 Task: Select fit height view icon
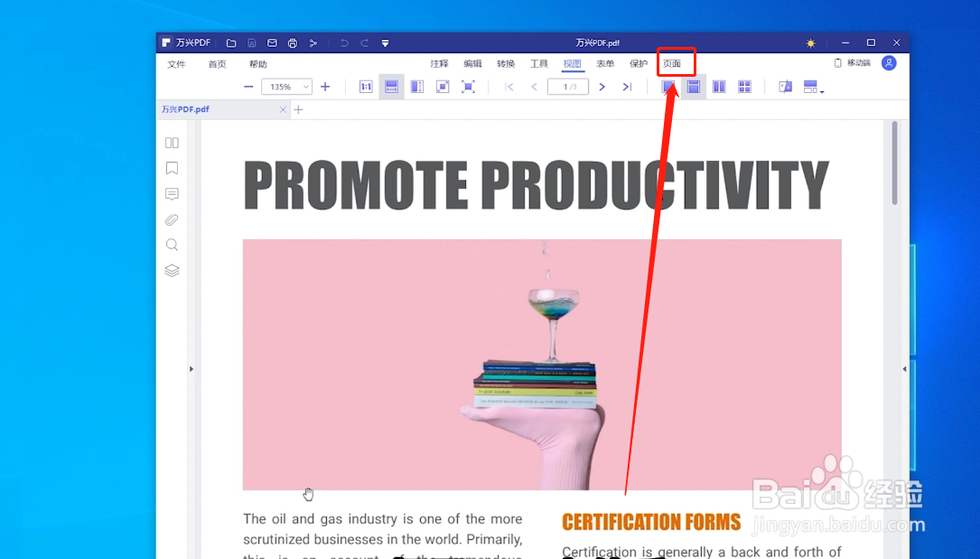click(417, 87)
